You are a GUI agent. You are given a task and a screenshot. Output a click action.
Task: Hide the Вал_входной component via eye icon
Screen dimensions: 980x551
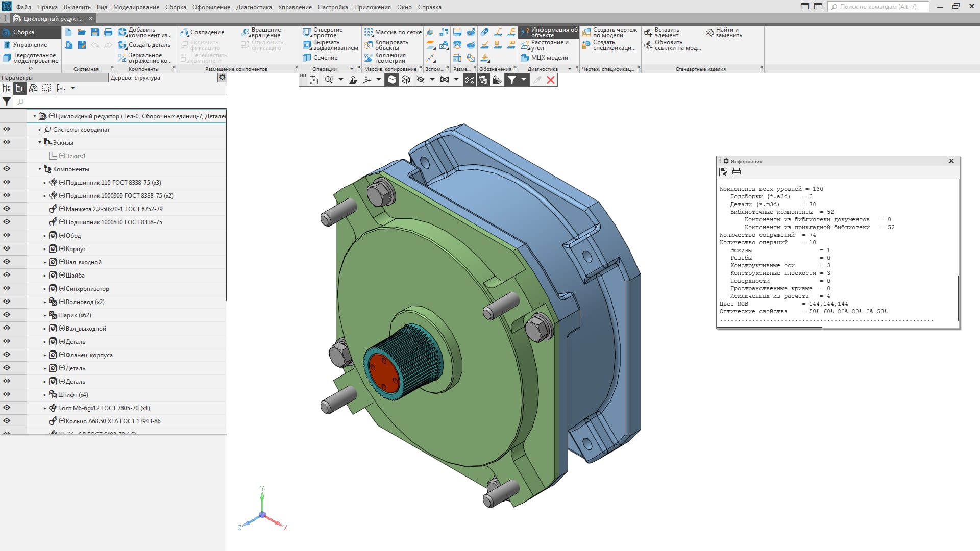pos(7,262)
